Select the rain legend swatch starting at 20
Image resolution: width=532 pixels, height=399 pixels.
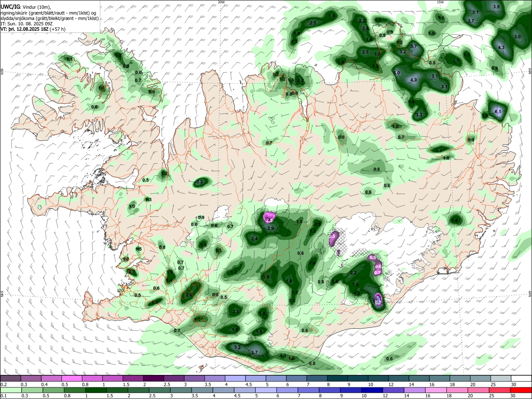478,390
